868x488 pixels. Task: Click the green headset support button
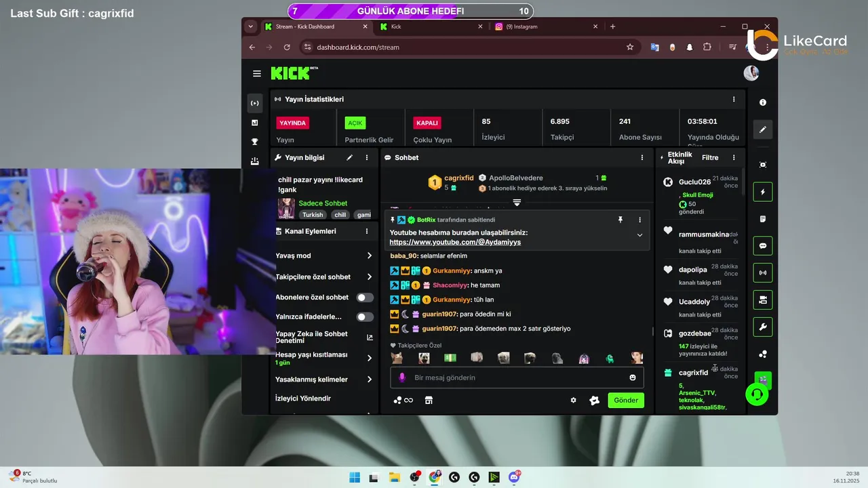click(757, 394)
